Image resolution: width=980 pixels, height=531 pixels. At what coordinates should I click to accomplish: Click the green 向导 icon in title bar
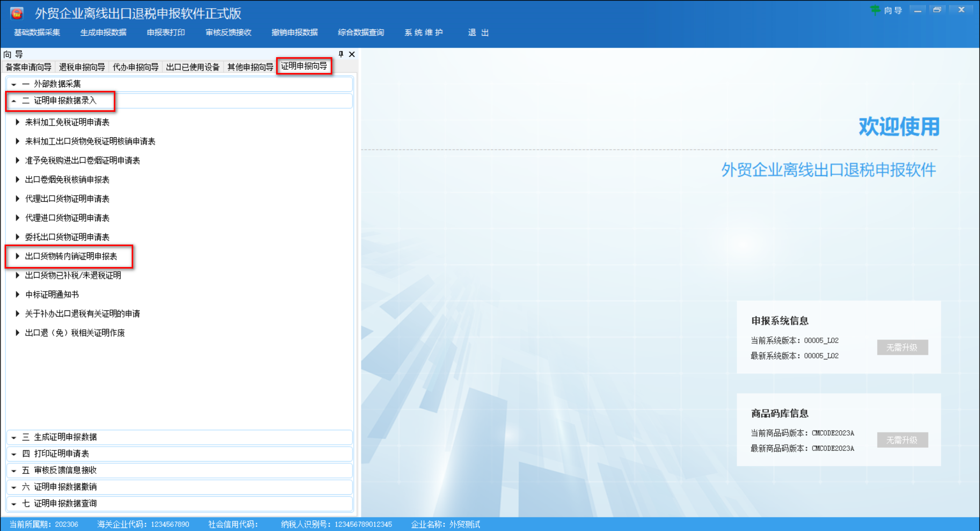point(876,10)
